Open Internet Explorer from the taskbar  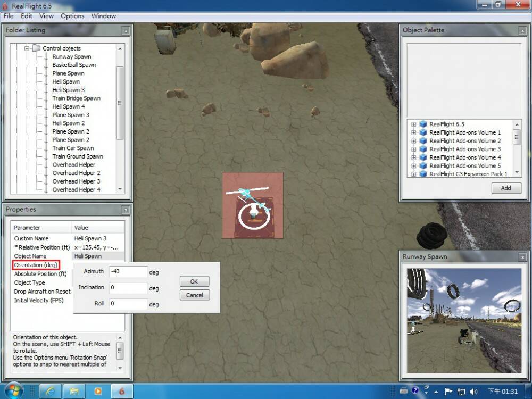[50, 392]
